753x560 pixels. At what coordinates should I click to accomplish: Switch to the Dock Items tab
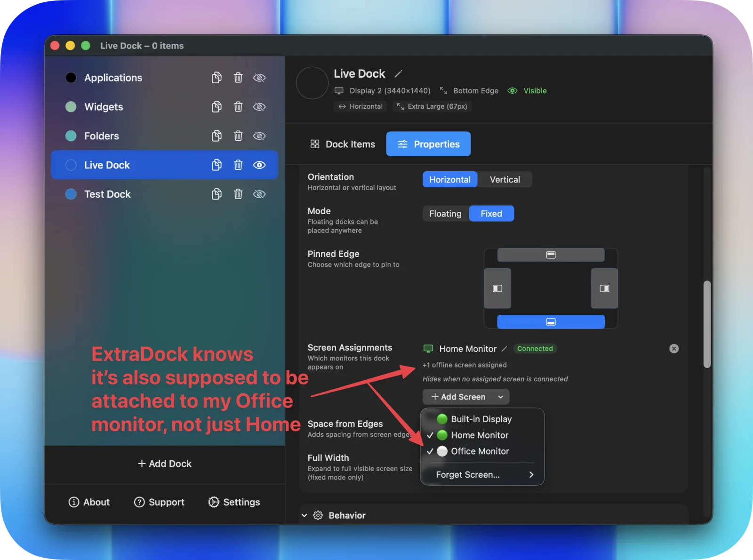coord(343,144)
